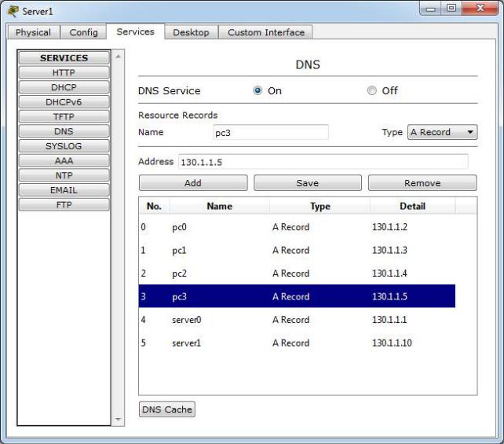The width and height of the screenshot is (504, 444).
Task: Select DNS in the services sidebar
Action: (x=64, y=131)
